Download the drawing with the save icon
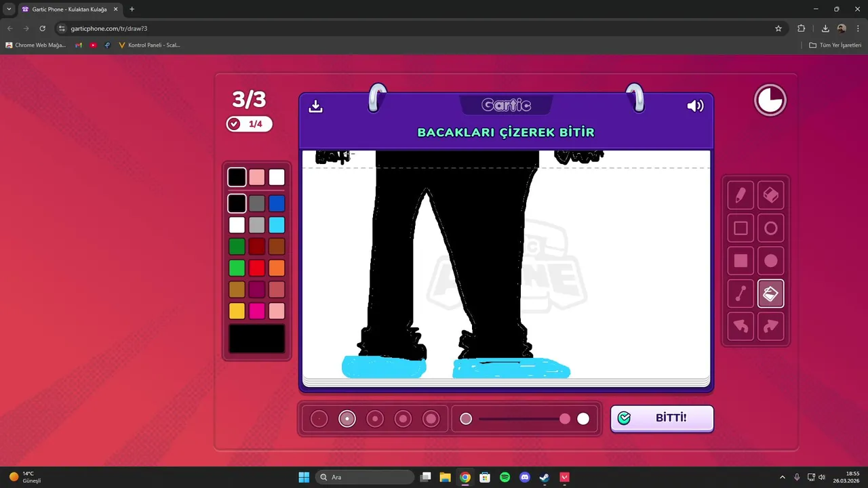This screenshot has height=488, width=868. (315, 106)
